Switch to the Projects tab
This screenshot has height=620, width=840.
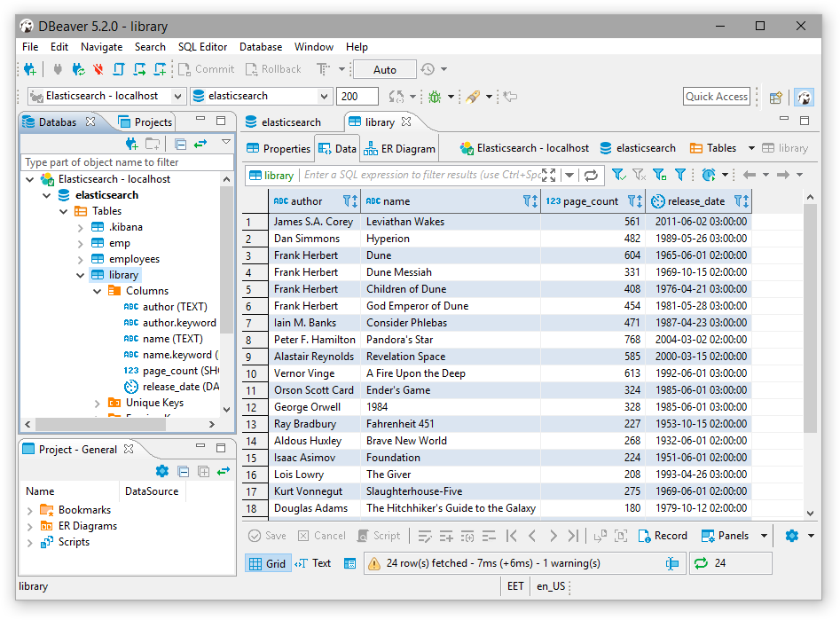(x=153, y=122)
